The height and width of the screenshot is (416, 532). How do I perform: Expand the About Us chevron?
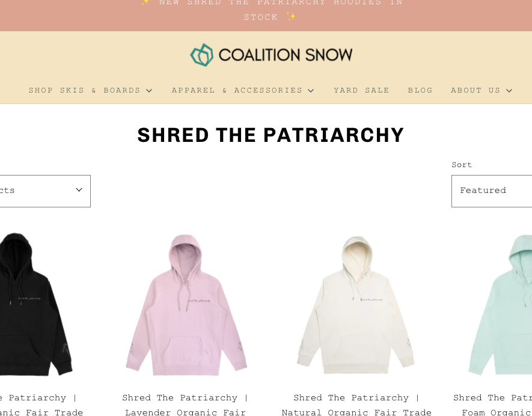[x=509, y=91]
